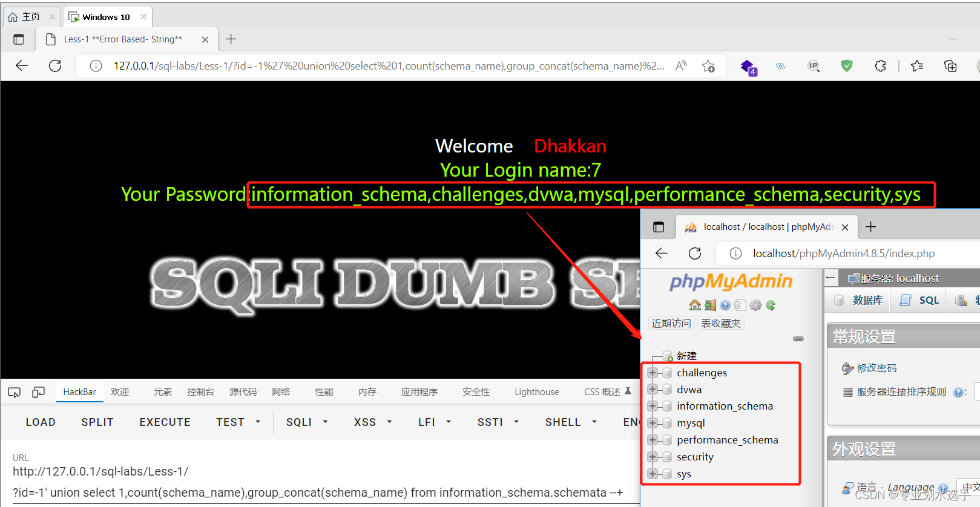Select the 主页 tab in VM window
980x507 pixels.
pos(31,17)
